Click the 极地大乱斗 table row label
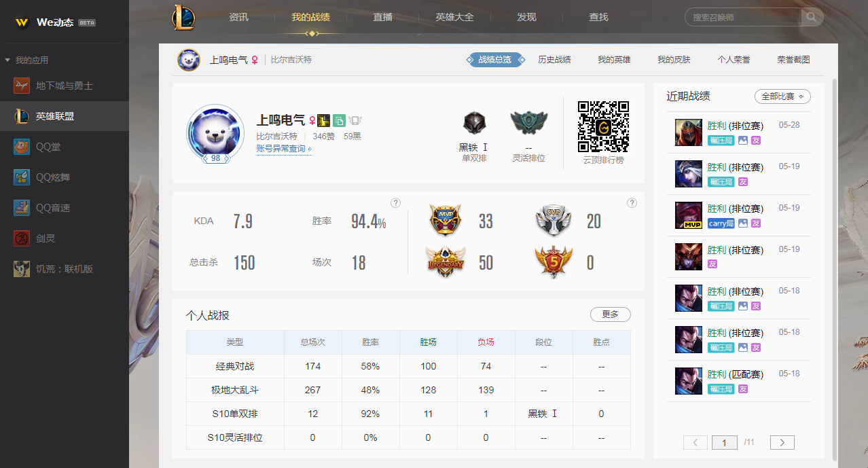Image resolution: width=868 pixels, height=468 pixels. point(235,390)
